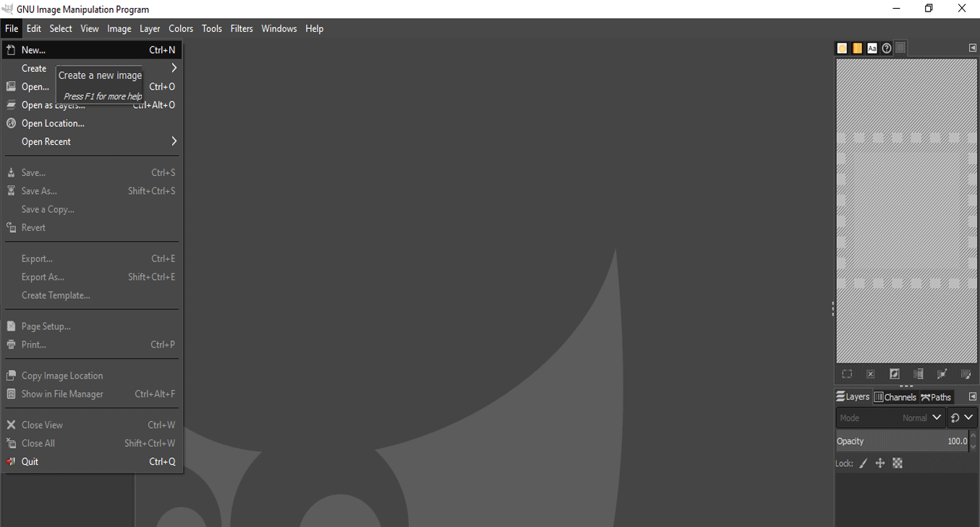Image resolution: width=980 pixels, height=527 pixels.
Task: Open the question-mark icon dock tab
Action: pyautogui.click(x=887, y=49)
